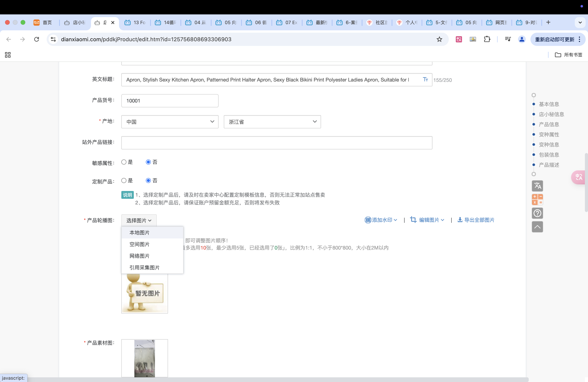Viewport: 588px width, 382px height.
Task: Click the title case format icon in the title field
Action: (425, 80)
